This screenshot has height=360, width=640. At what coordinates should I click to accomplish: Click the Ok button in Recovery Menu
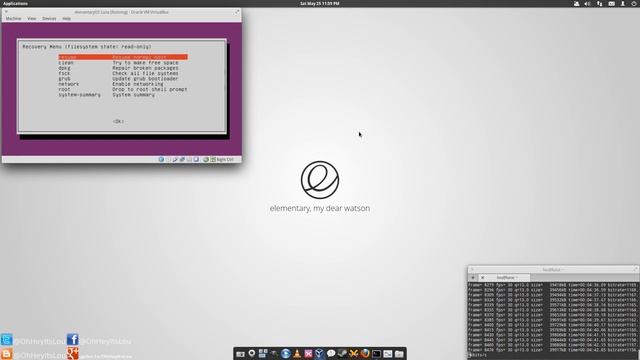(x=118, y=121)
